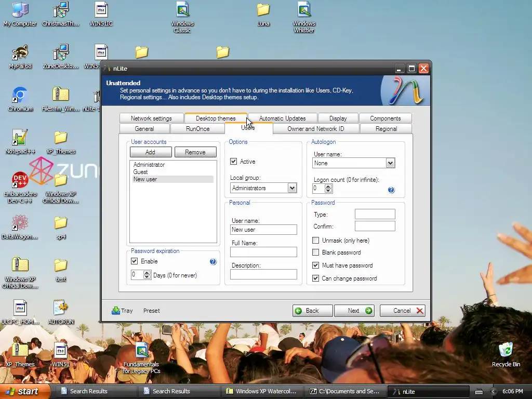532x399 pixels.
Task: Click the Personal User name field
Action: [263, 229]
